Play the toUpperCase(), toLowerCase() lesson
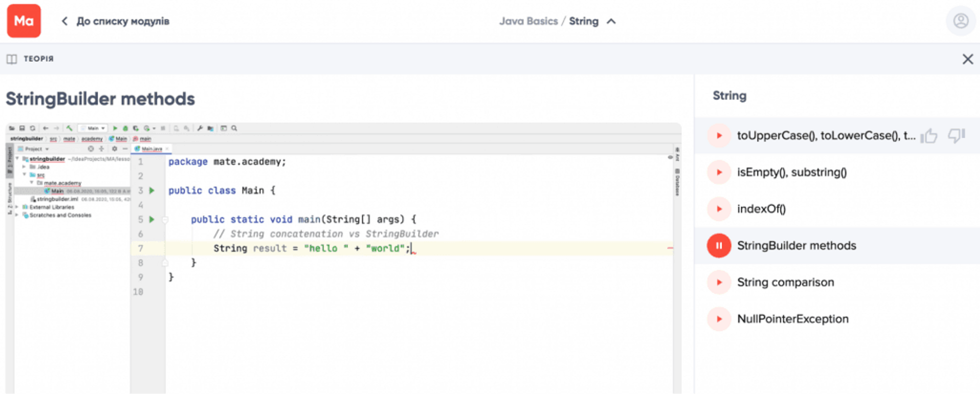 (719, 136)
